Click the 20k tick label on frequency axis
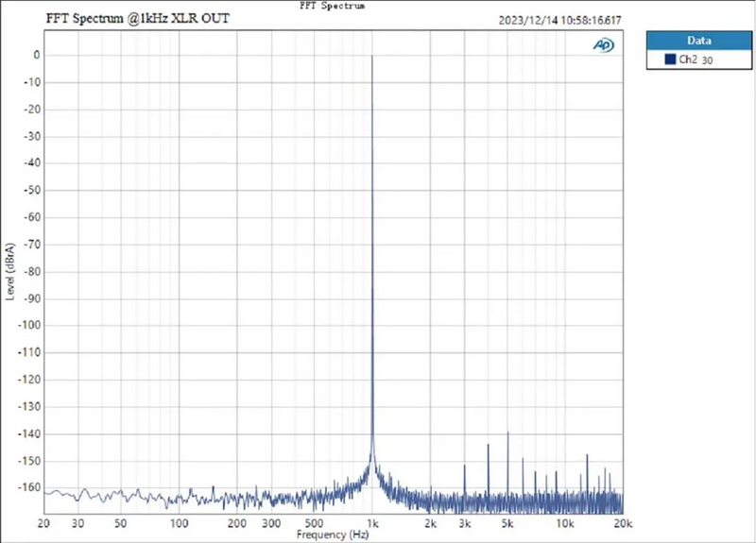Screen dimensions: 756x543 click(623, 522)
